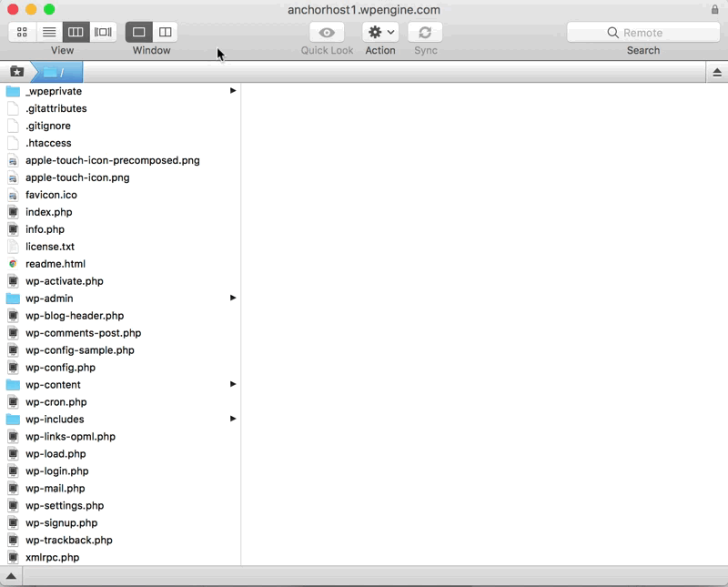This screenshot has height=587, width=728.
Task: Open the Action gear dropdown
Action: 380,32
